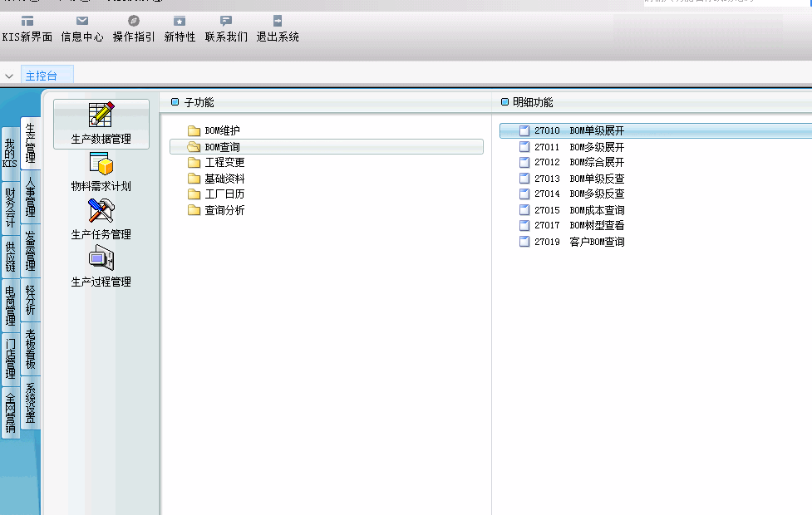
Task: Open 信息中心 envelope icon
Action: pyautogui.click(x=82, y=22)
